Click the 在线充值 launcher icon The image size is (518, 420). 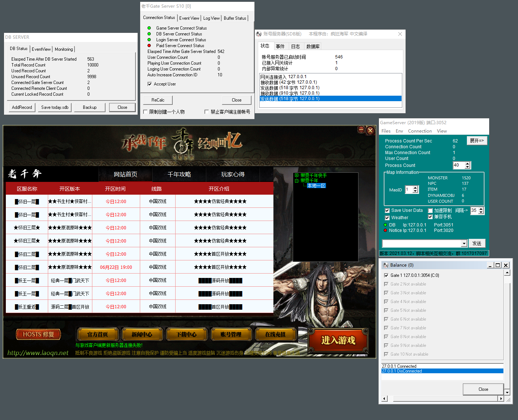click(276, 334)
